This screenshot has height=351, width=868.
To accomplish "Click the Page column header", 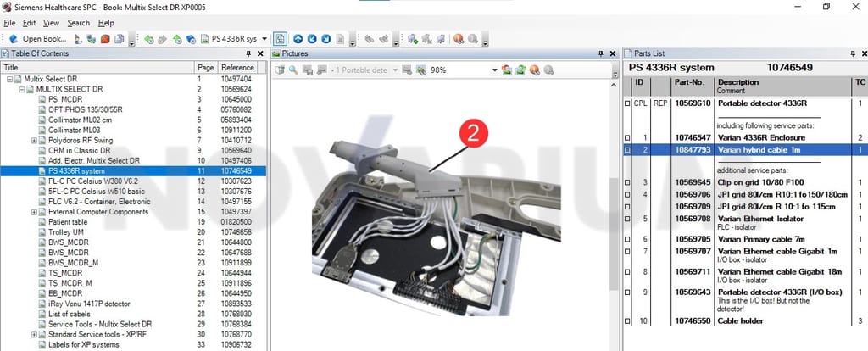I will tap(207, 68).
